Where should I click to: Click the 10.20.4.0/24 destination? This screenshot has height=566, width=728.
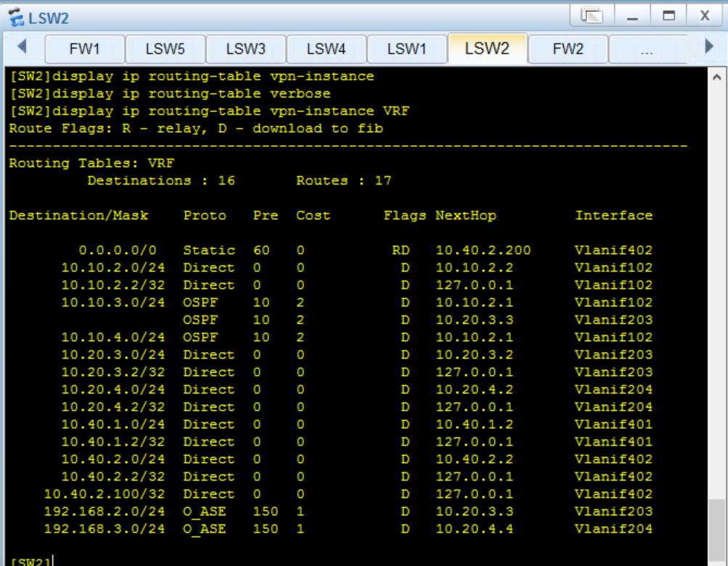point(113,390)
